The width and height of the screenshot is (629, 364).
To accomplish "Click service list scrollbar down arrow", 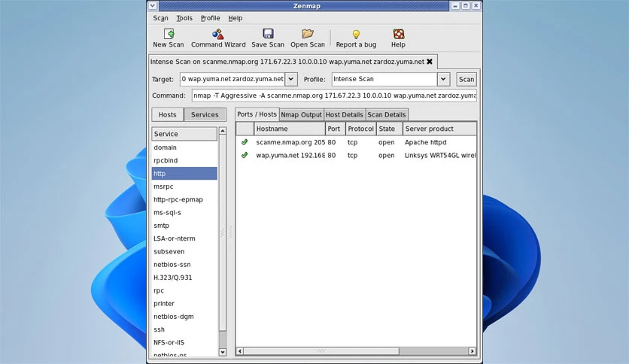I will (x=223, y=352).
